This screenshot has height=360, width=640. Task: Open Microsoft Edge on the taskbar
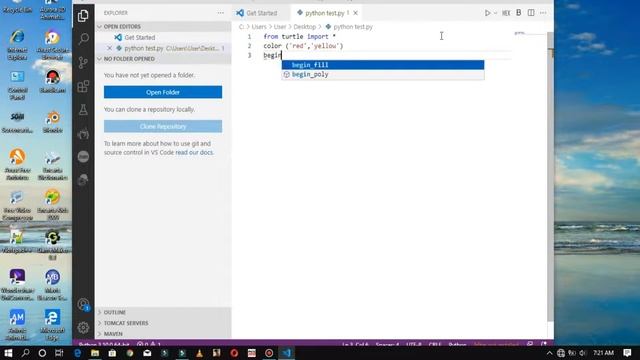pos(78,353)
